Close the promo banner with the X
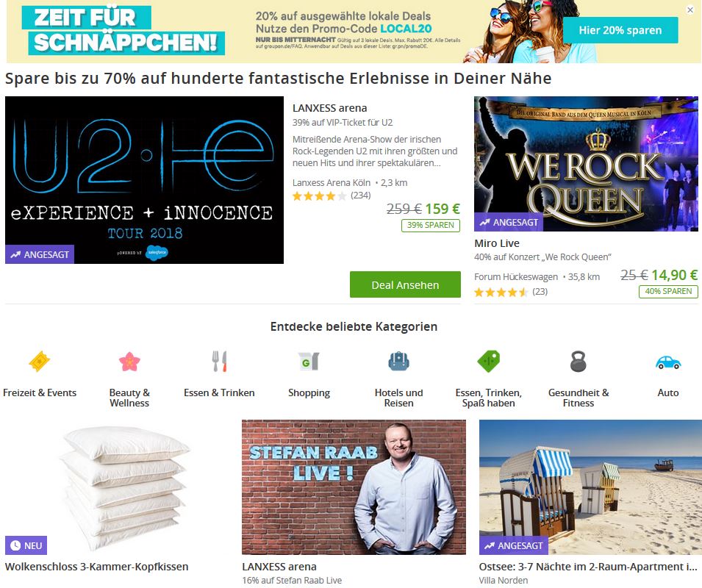This screenshot has height=588, width=702. coord(690,10)
